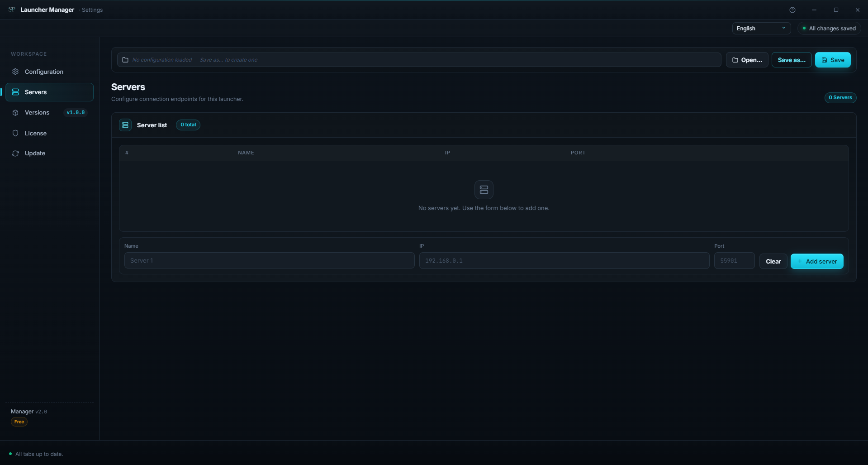The width and height of the screenshot is (868, 465).
Task: Minimize the Launcher Manager window
Action: [x=814, y=10]
